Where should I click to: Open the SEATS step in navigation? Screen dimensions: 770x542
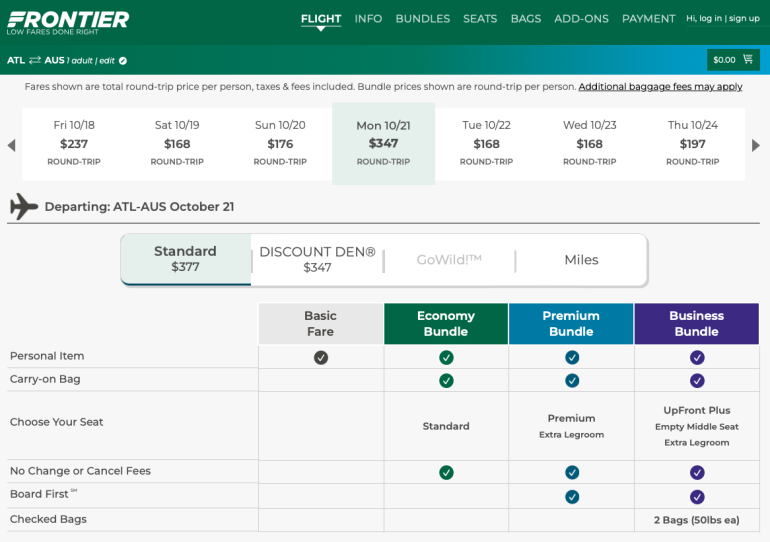480,19
